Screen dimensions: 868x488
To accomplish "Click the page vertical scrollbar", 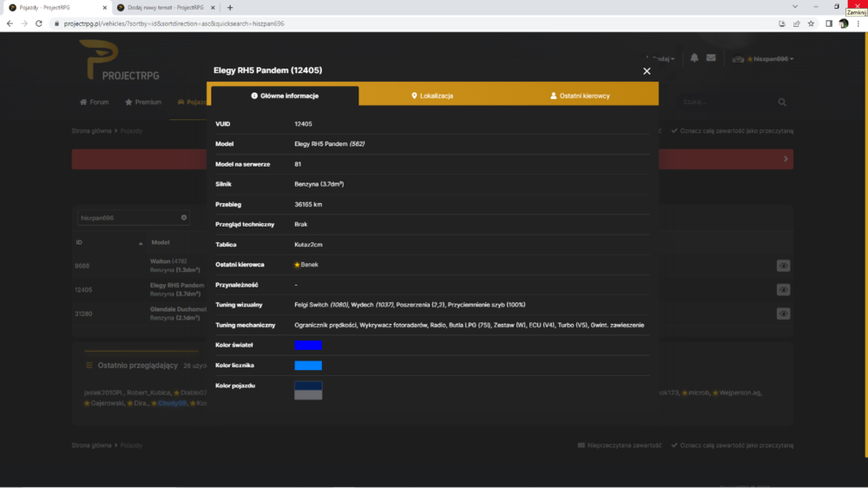I will [x=865, y=244].
